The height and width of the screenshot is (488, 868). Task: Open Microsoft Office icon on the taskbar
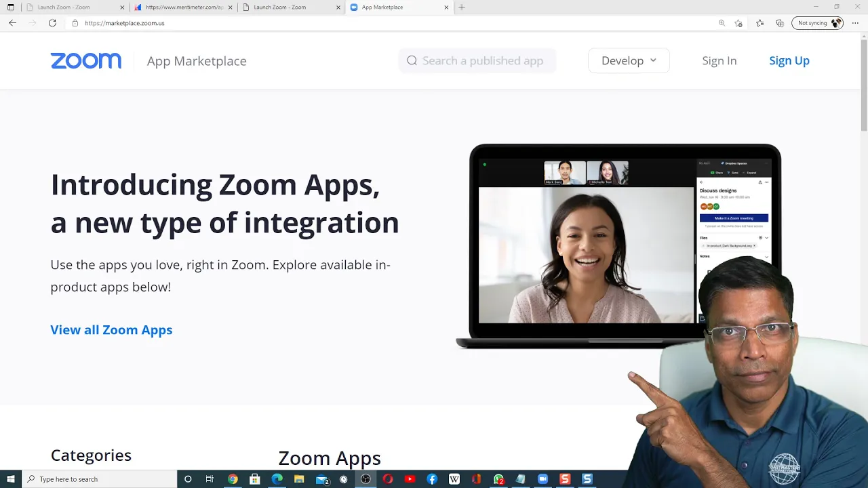tap(476, 479)
